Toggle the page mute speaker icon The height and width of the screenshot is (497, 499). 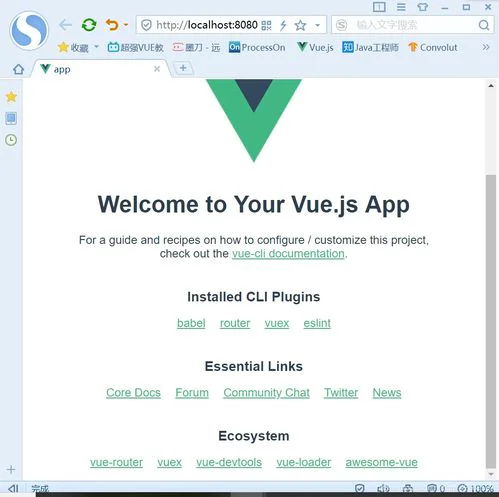click(383, 489)
